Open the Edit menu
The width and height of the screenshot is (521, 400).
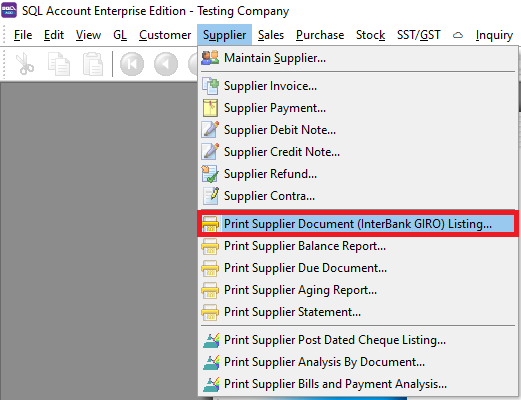click(54, 35)
